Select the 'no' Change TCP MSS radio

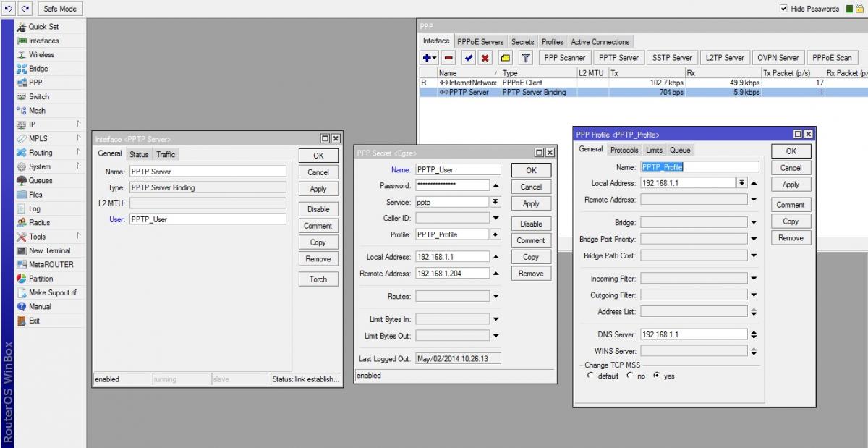[x=630, y=376]
